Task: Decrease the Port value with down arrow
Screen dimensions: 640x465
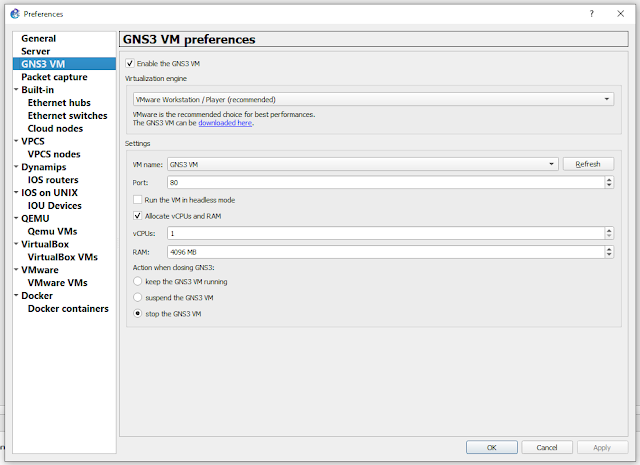Action: click(x=609, y=185)
